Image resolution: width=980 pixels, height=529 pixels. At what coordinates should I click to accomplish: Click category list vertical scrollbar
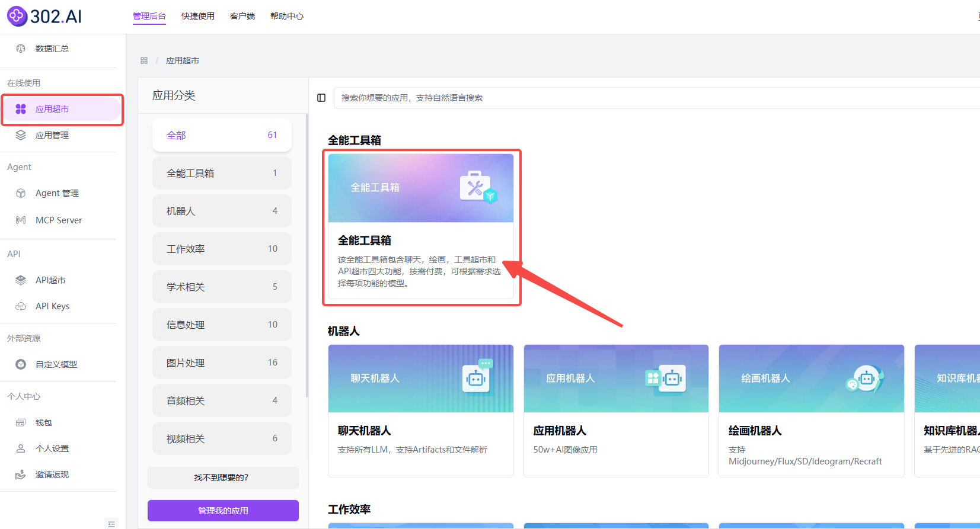point(307,255)
